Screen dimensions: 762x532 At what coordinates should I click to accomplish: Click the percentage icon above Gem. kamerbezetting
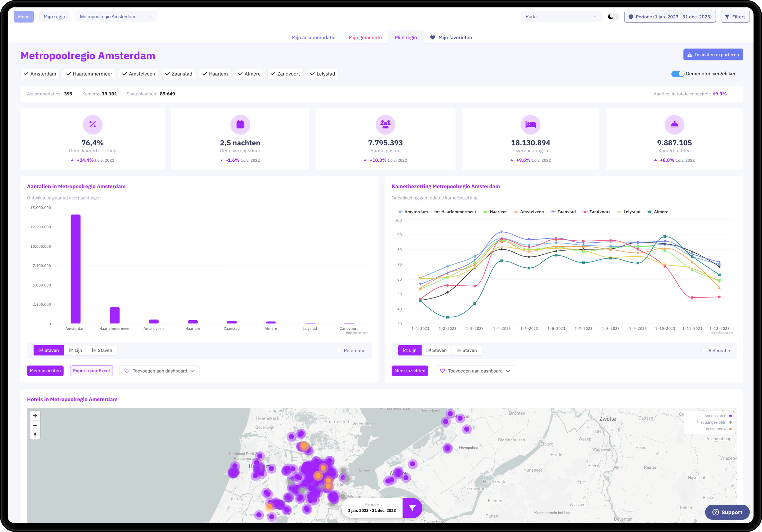tap(92, 125)
